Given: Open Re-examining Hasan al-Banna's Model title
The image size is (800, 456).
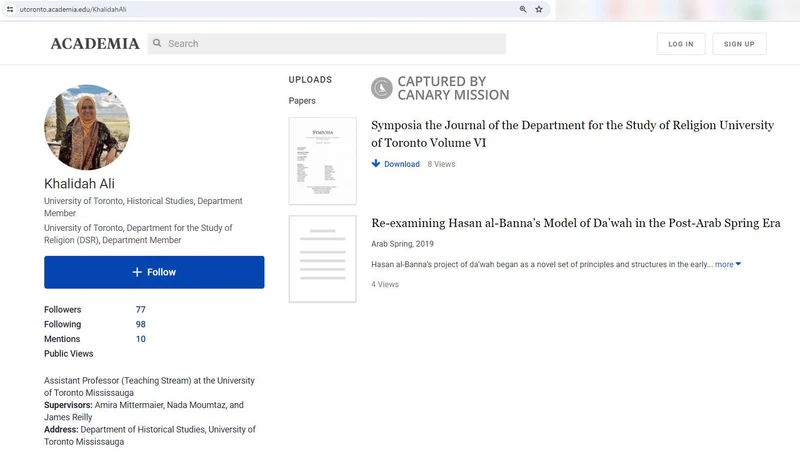Looking at the screenshot, I should [x=575, y=223].
